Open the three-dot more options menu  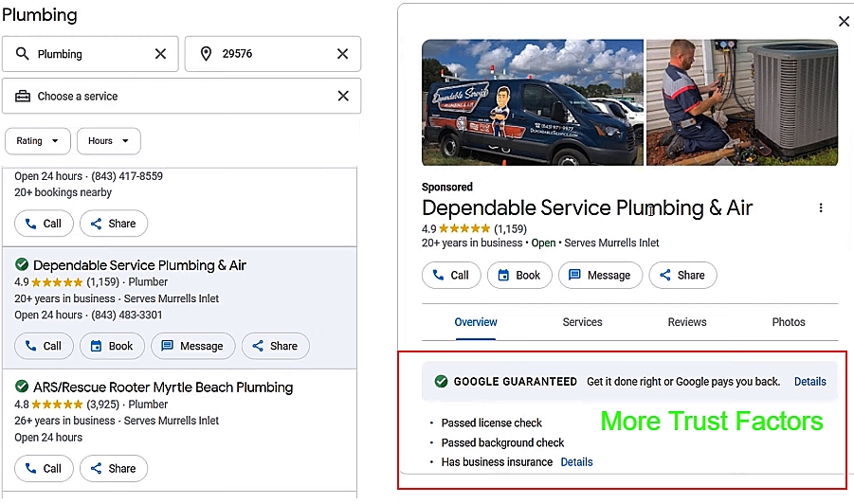[821, 207]
